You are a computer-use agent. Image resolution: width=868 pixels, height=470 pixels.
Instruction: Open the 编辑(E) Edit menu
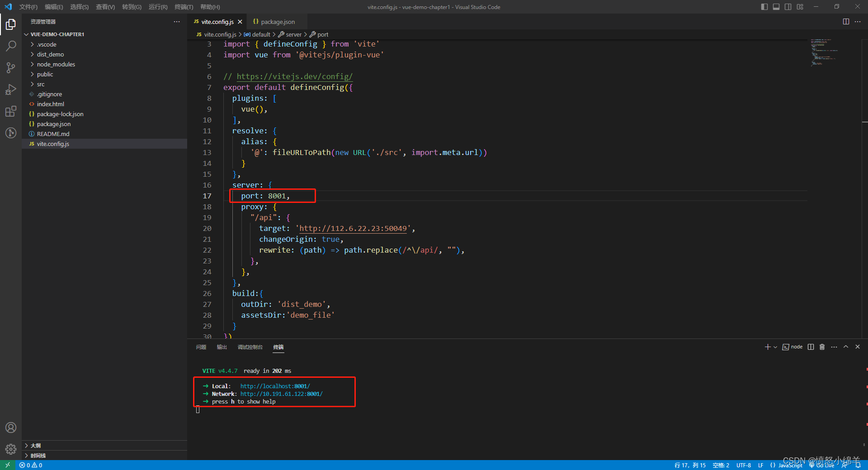pyautogui.click(x=54, y=7)
